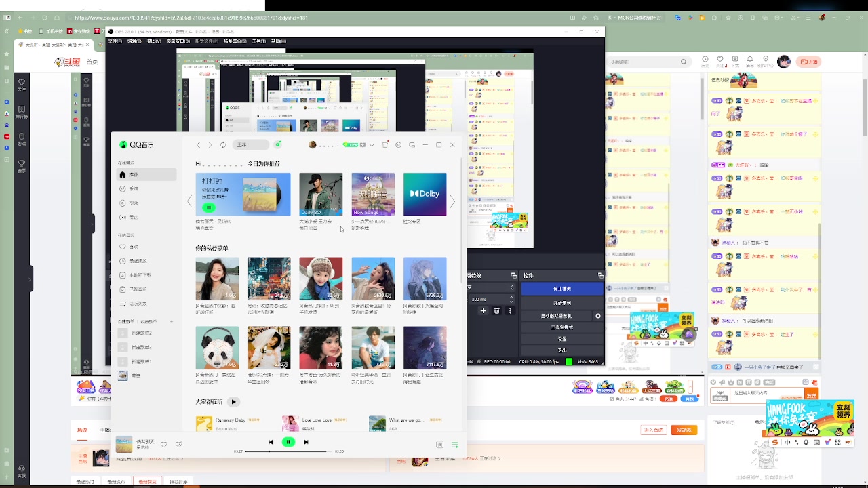The height and width of the screenshot is (488, 868).
Task: Click OBS 设置 button
Action: [562, 339]
